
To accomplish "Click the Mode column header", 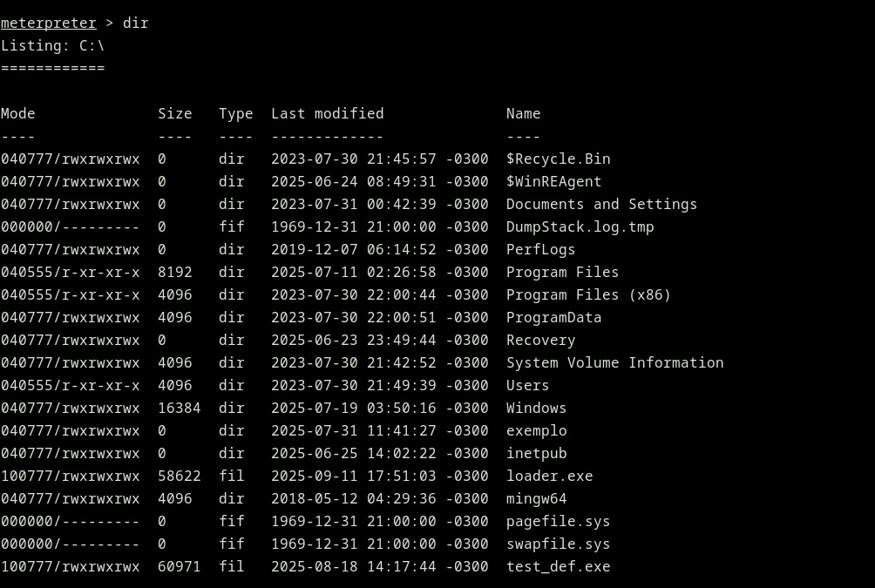I will point(18,113).
